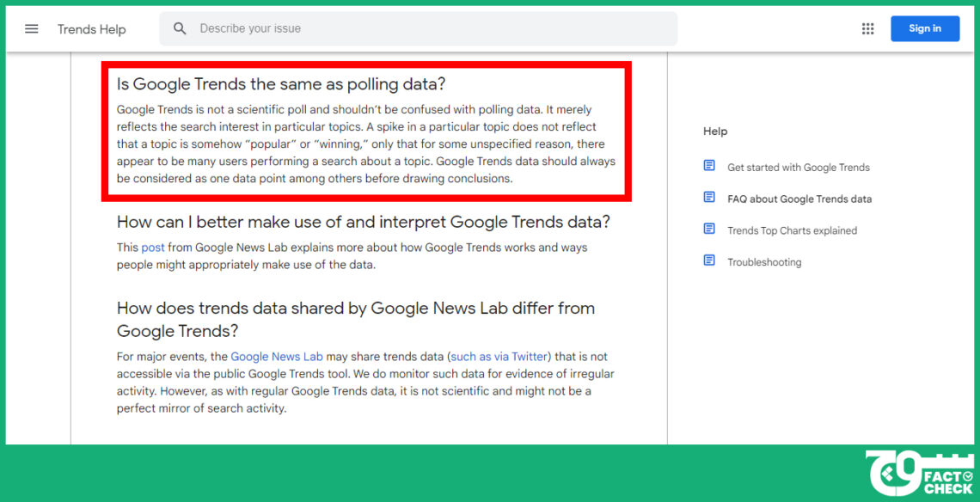Click the interpret Google Trends data heading
This screenshot has height=502, width=980.
coord(363,222)
